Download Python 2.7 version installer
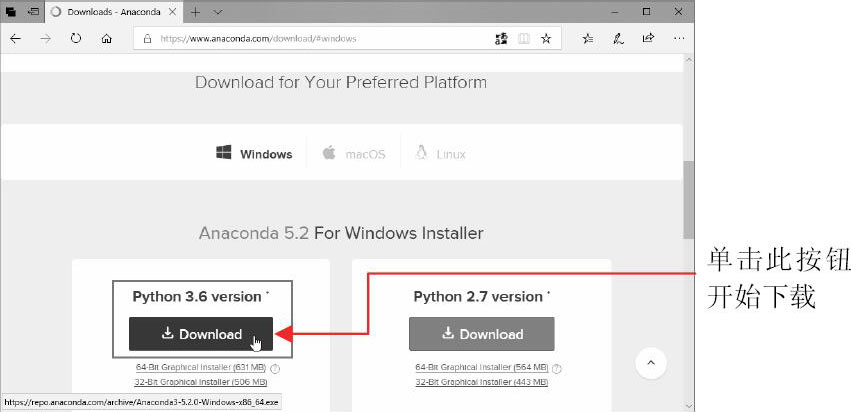Image resolution: width=851 pixels, height=412 pixels. [x=481, y=334]
